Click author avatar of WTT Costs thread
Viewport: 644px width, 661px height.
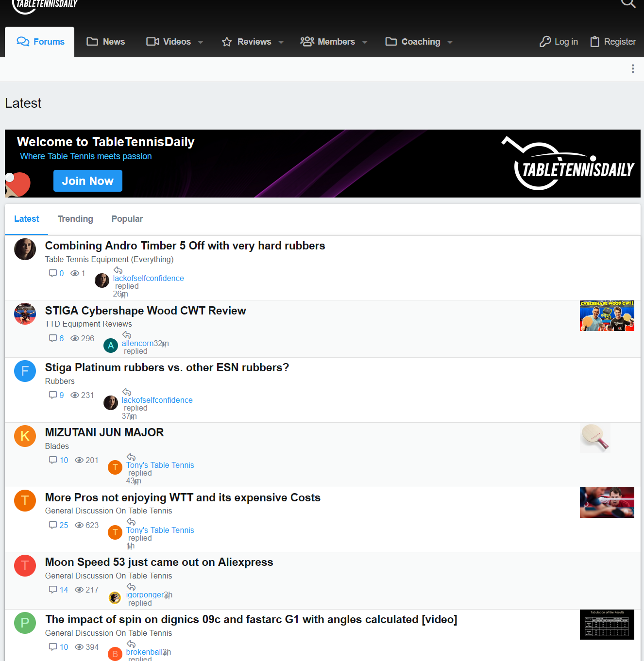(25, 501)
